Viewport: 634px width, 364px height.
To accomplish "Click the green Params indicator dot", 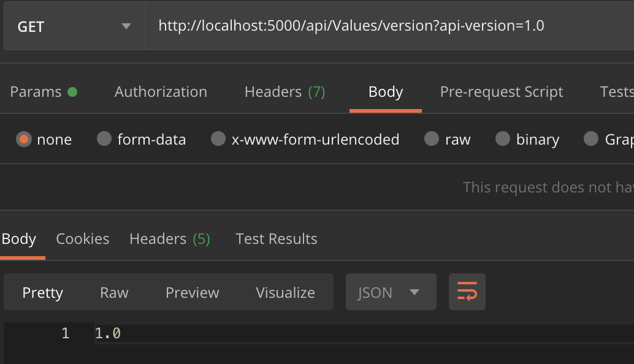I will click(72, 92).
